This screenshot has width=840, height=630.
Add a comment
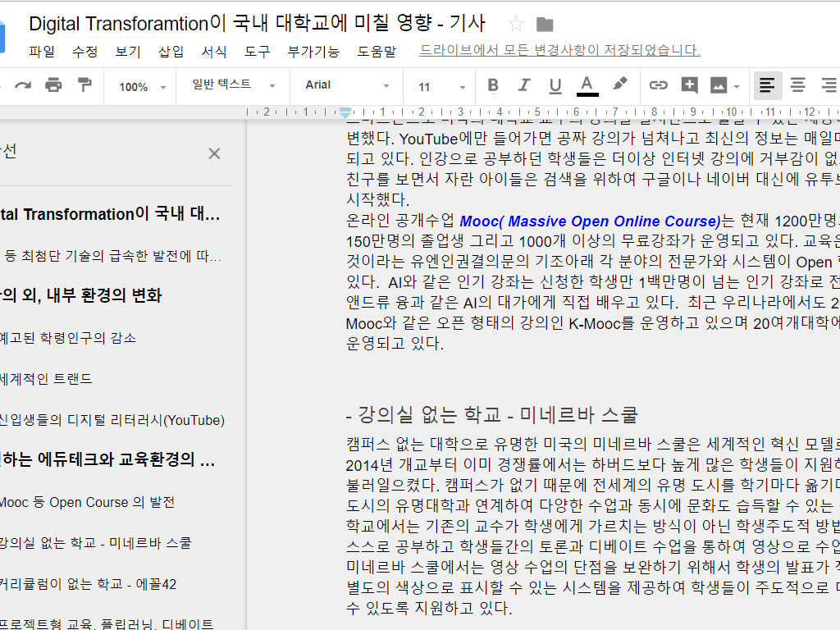689,85
